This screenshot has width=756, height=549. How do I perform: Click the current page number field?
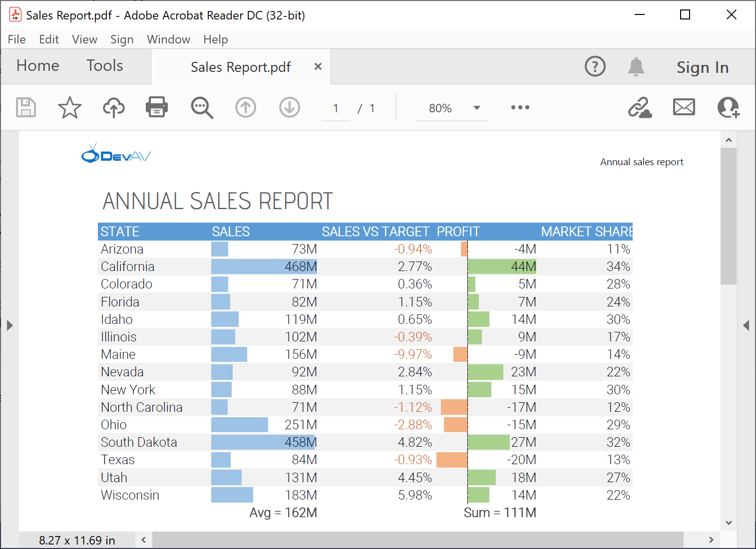tap(336, 108)
